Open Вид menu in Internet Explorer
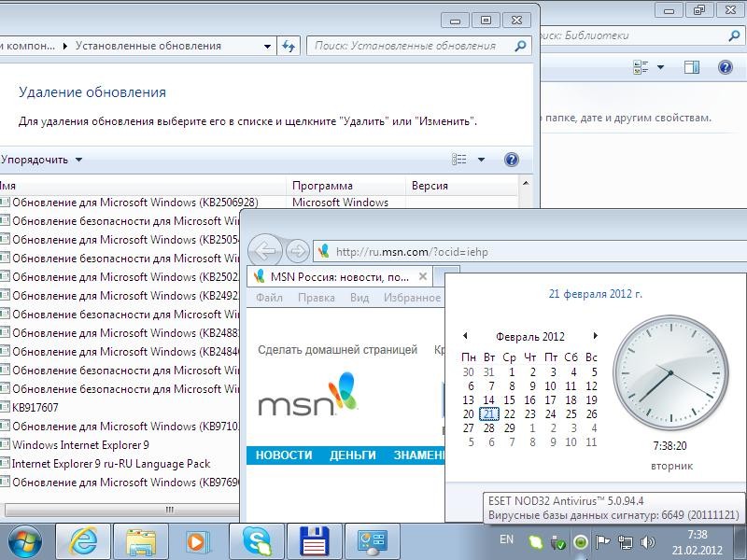 pos(359,298)
